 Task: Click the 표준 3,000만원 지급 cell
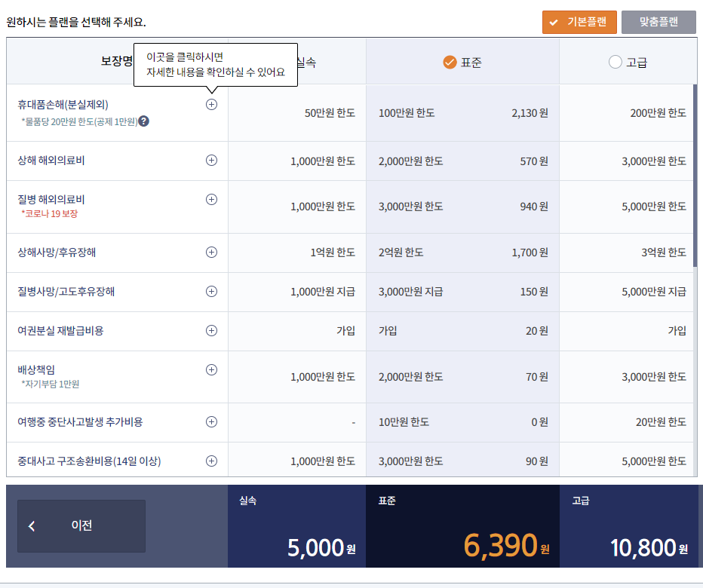pyautogui.click(x=410, y=292)
